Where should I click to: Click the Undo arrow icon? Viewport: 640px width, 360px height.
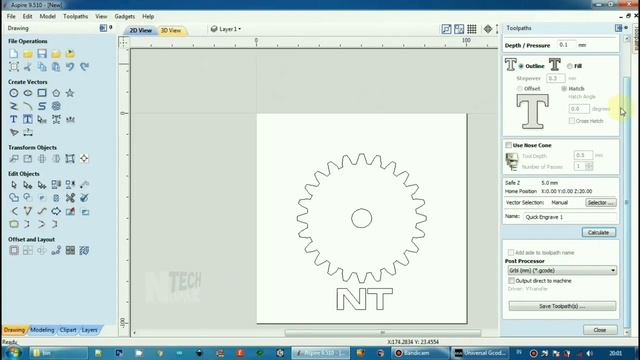(x=70, y=67)
